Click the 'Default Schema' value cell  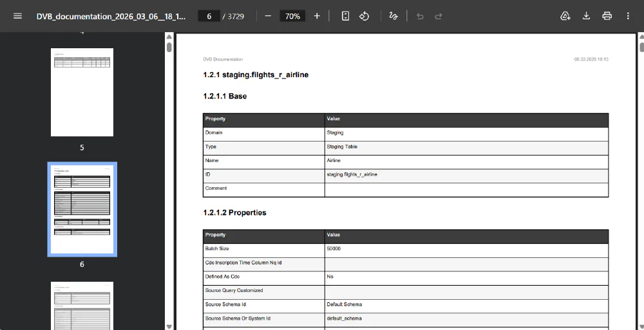(466, 306)
